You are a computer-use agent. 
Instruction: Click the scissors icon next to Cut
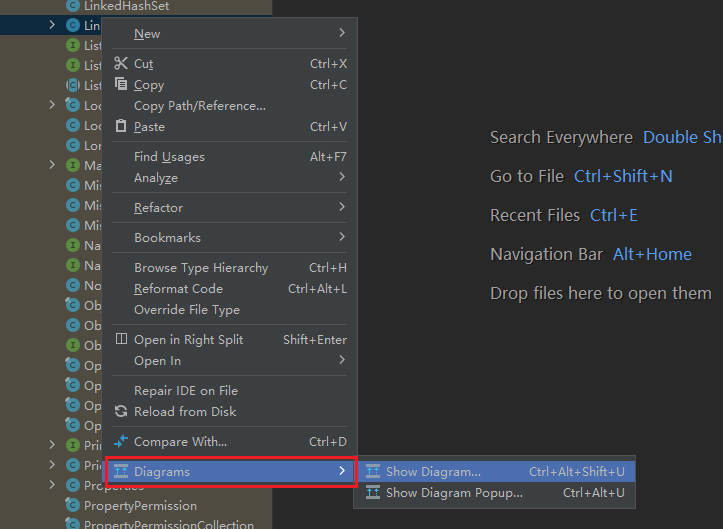(121, 64)
